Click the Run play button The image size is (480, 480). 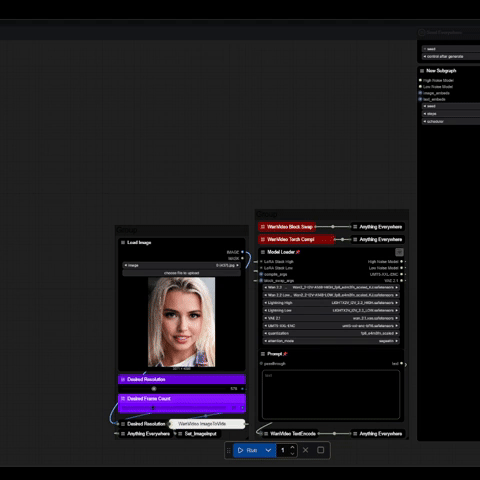tap(247, 450)
